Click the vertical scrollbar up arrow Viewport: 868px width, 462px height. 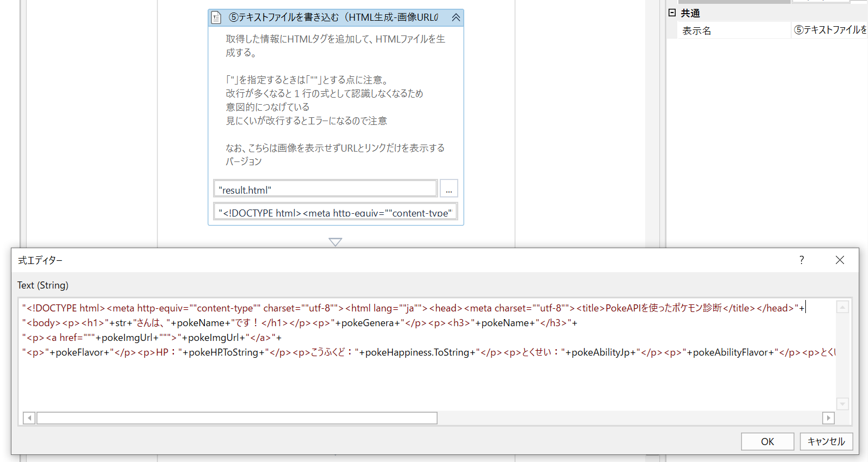(842, 308)
